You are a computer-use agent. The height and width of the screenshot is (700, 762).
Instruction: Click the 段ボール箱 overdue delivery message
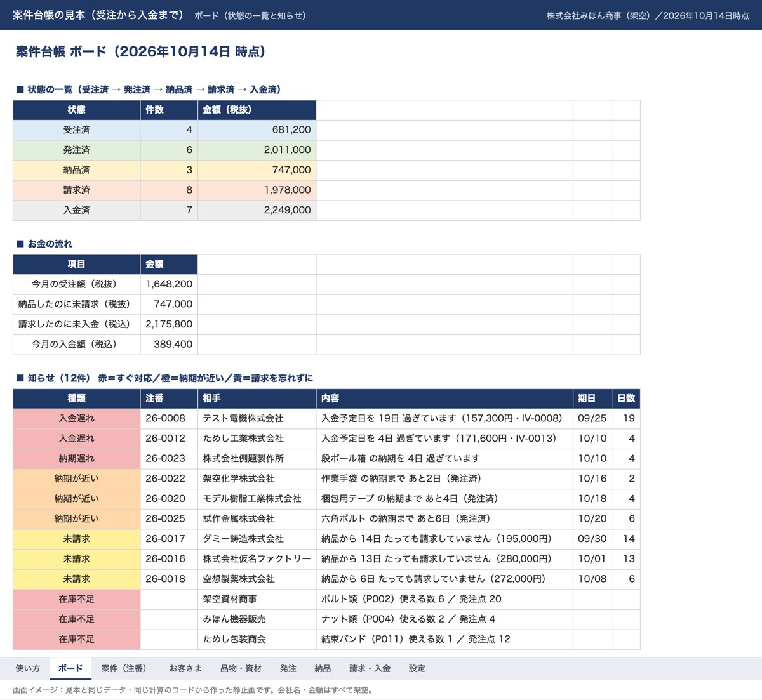pyautogui.click(x=444, y=458)
